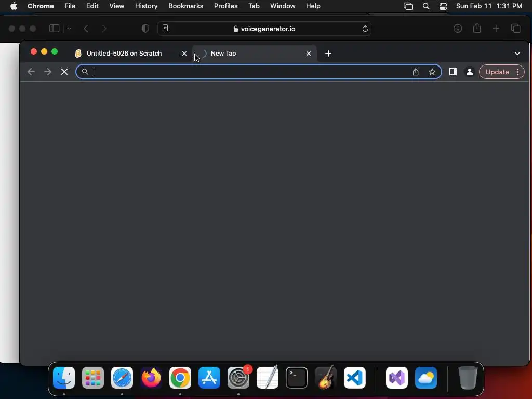Image resolution: width=532 pixels, height=399 pixels.
Task: Open the three-dot menu next to Update
Action: 518,72
